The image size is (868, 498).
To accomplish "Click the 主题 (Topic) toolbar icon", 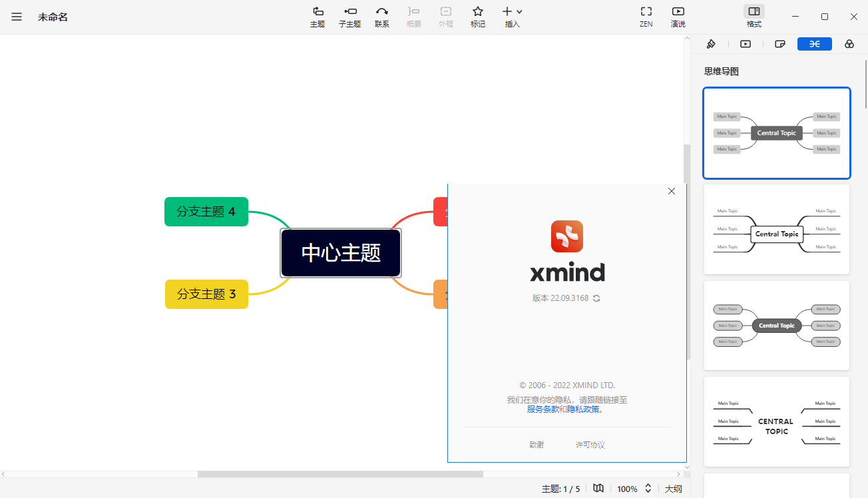I will click(x=318, y=17).
